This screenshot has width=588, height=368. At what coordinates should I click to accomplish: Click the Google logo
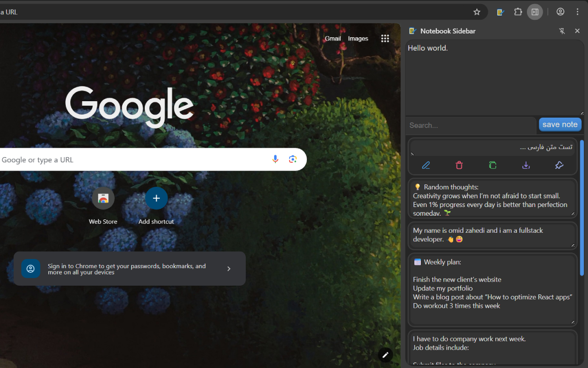point(129,107)
